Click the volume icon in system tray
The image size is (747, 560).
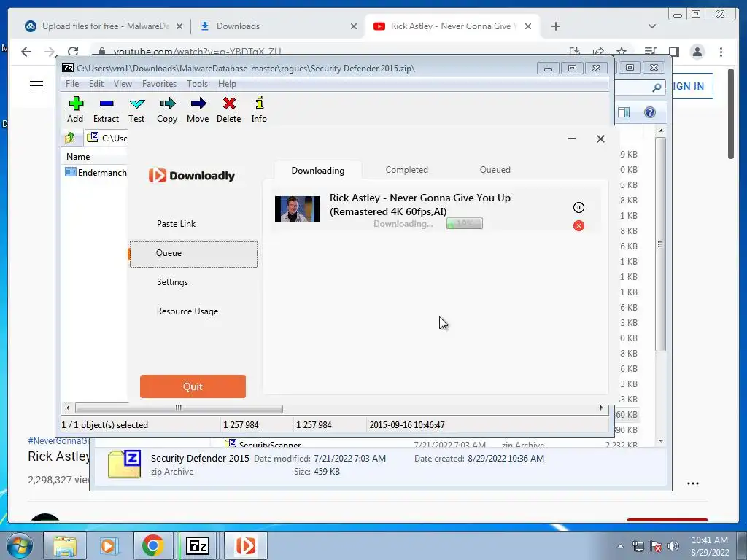pos(673,545)
